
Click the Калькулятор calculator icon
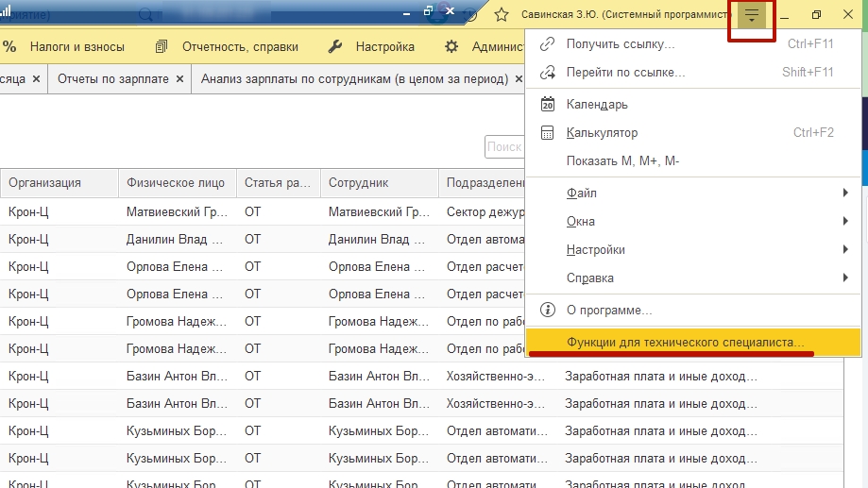(547, 133)
